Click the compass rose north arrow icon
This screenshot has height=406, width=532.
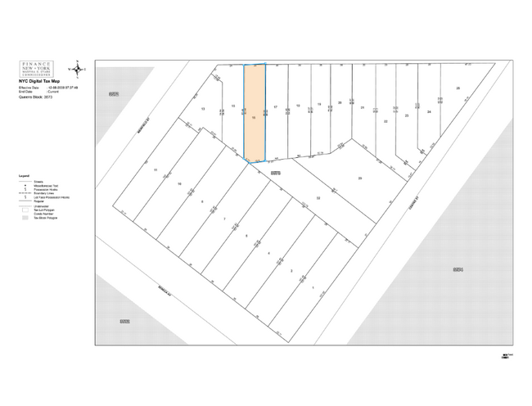pyautogui.click(x=78, y=68)
